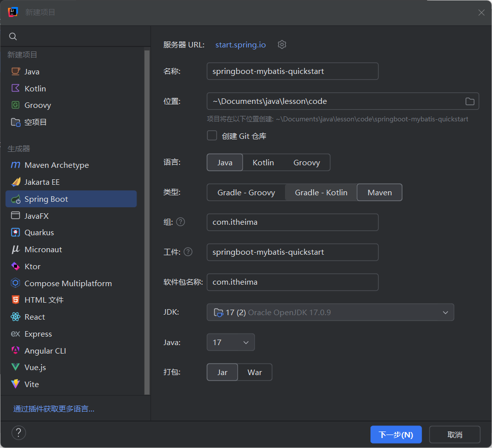Image resolution: width=492 pixels, height=448 pixels.
Task: Click the HTML5 shield icon
Action: pos(15,300)
